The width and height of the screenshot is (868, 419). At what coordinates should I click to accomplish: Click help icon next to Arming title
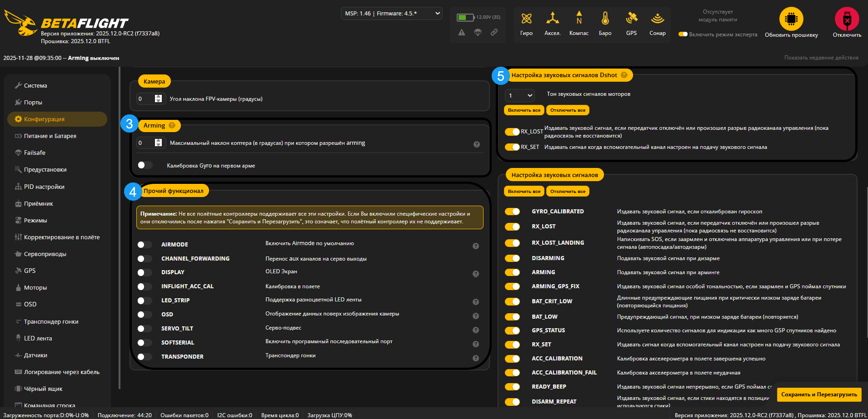pos(172,126)
